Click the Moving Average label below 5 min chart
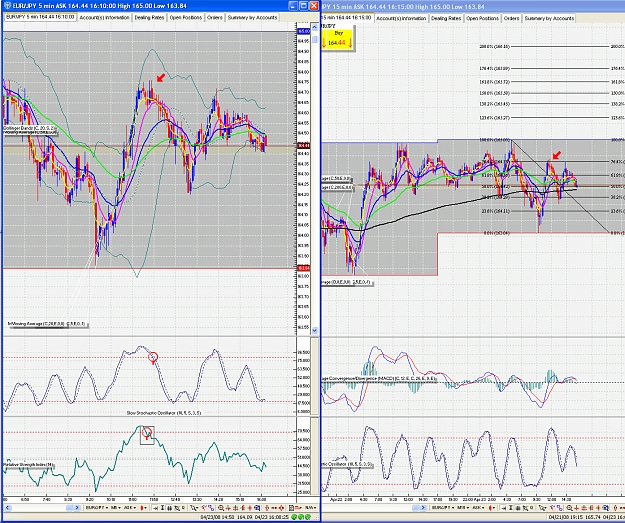Image resolution: width=625 pixels, height=523 pixels. 47,324
